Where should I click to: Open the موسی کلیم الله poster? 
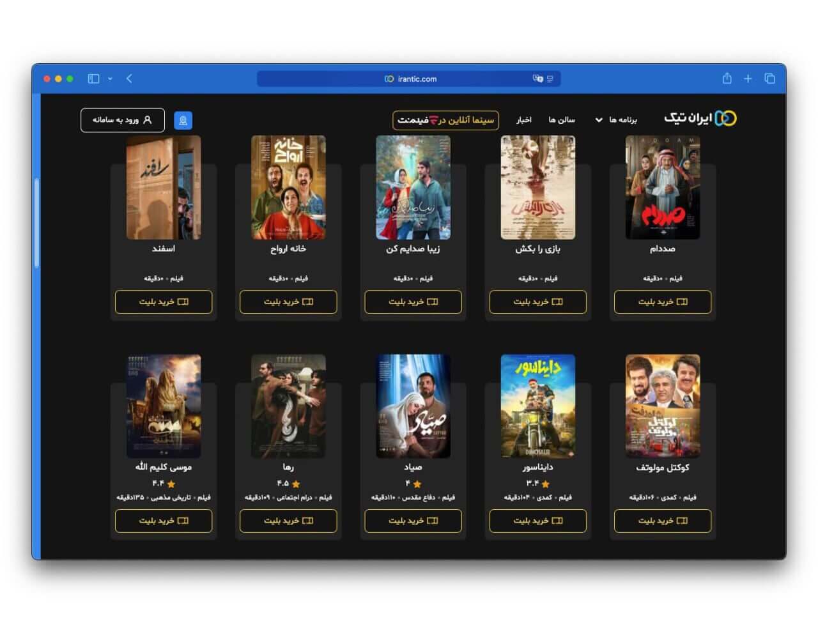pyautogui.click(x=164, y=406)
